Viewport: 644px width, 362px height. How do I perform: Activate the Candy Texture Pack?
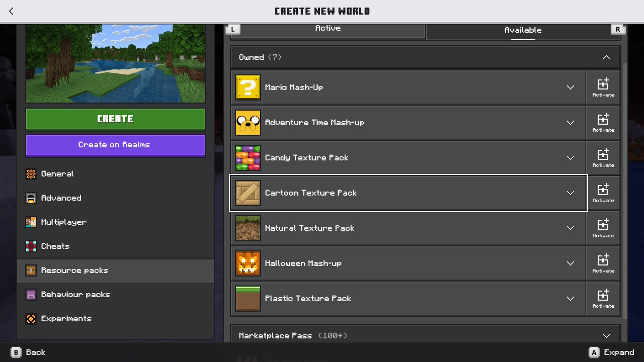point(603,158)
